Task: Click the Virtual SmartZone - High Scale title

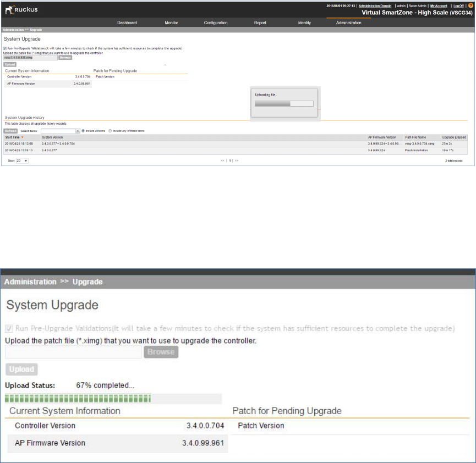Action: pos(417,13)
